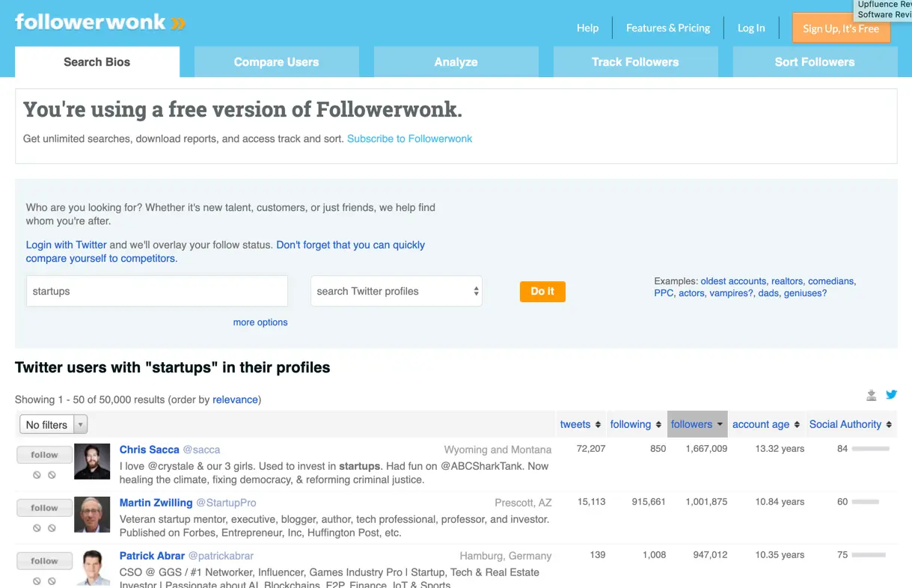The image size is (912, 588).
Task: Expand more options under the search box
Action: 260,322
